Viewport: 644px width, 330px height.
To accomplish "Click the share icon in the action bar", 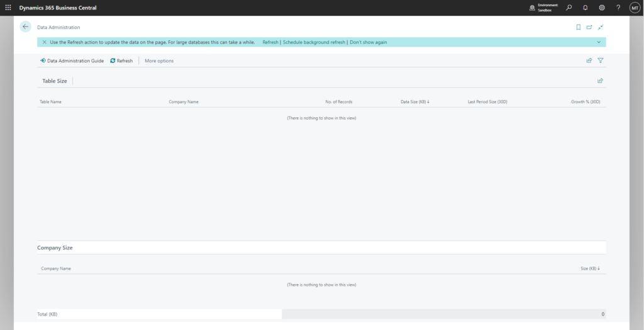I will click(x=589, y=60).
